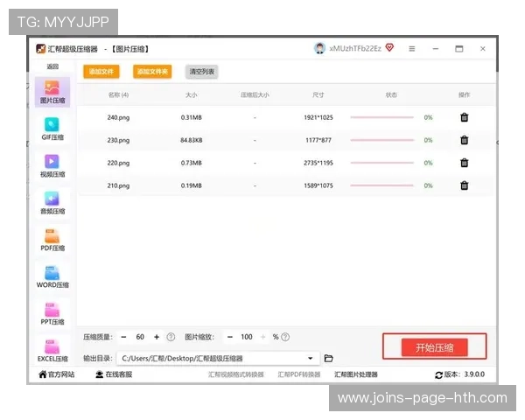Delete 230.png using its trash icon

tap(464, 140)
